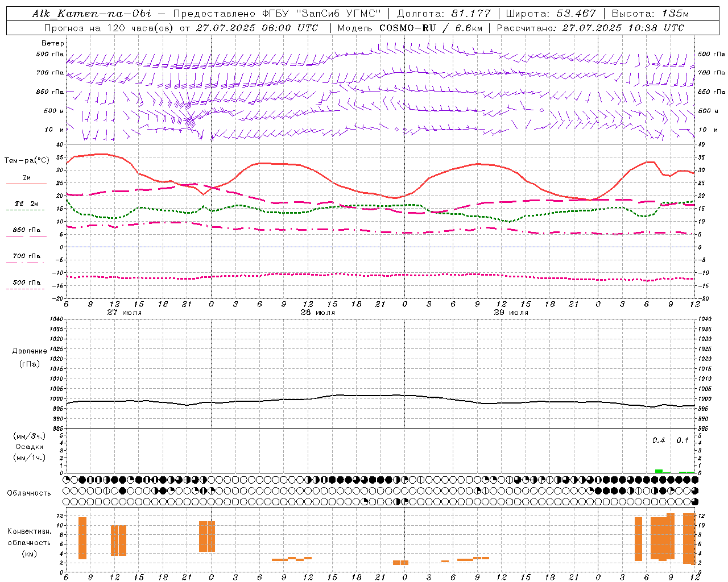Click the green precipitation bar under 0.4
Screen dimensions: 728x582
(659, 471)
